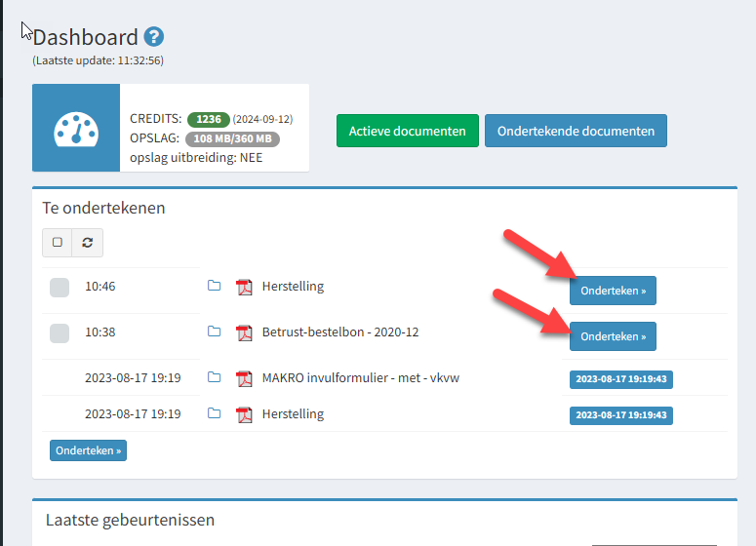Click the timestamp badge of the 2023-08-17 Herstelling row

(621, 415)
